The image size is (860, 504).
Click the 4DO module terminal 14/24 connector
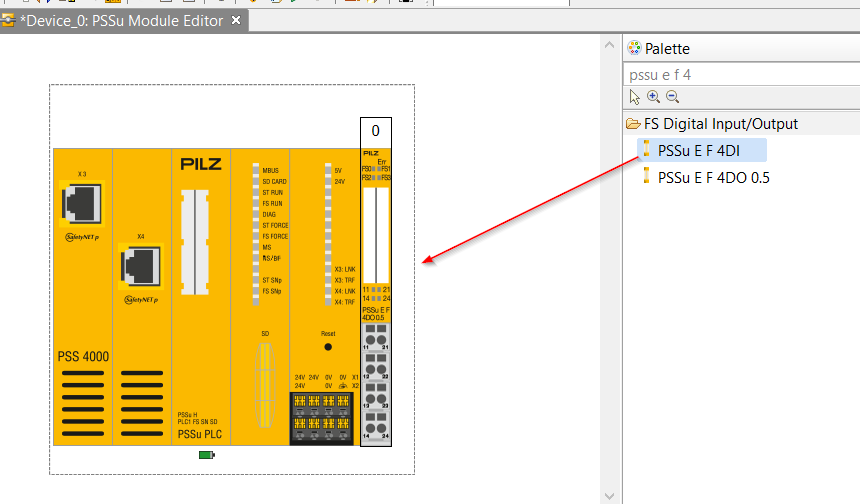pos(376,426)
